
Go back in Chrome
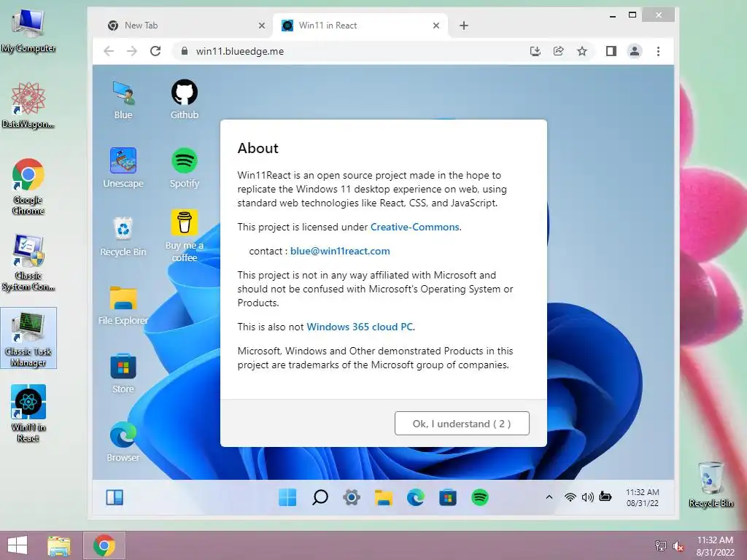click(109, 51)
